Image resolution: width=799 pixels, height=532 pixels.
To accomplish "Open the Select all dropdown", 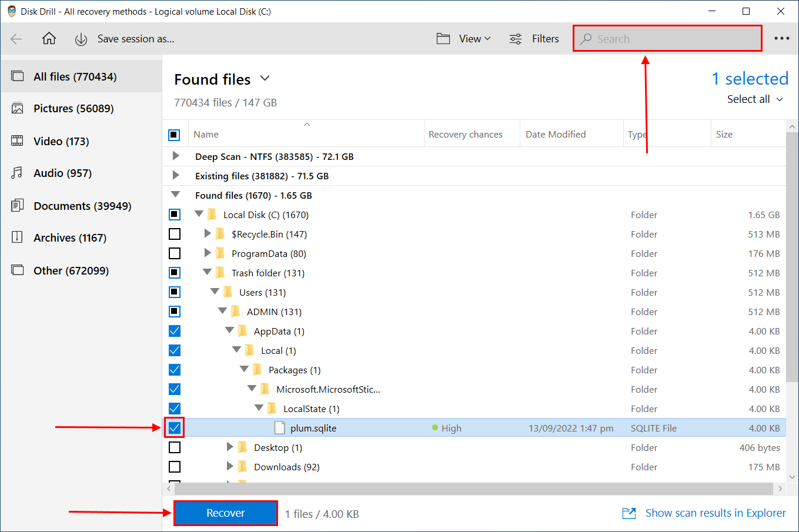I will (x=755, y=99).
